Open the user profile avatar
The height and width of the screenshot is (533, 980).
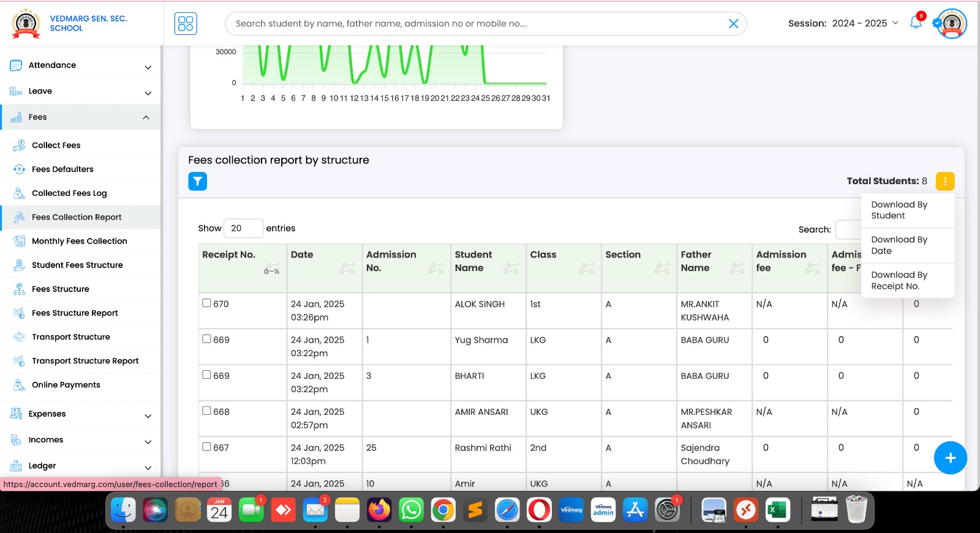951,24
